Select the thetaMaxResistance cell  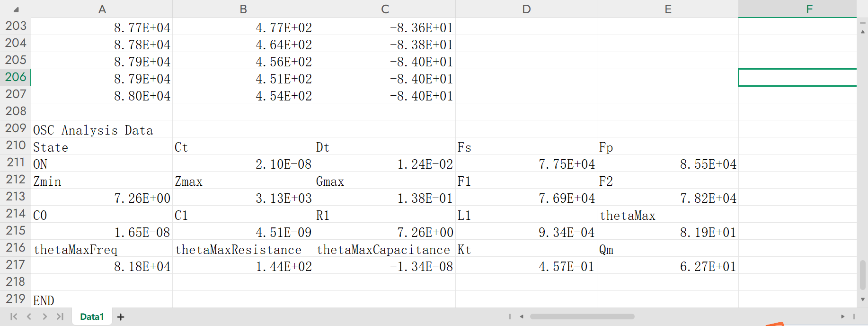tap(239, 250)
